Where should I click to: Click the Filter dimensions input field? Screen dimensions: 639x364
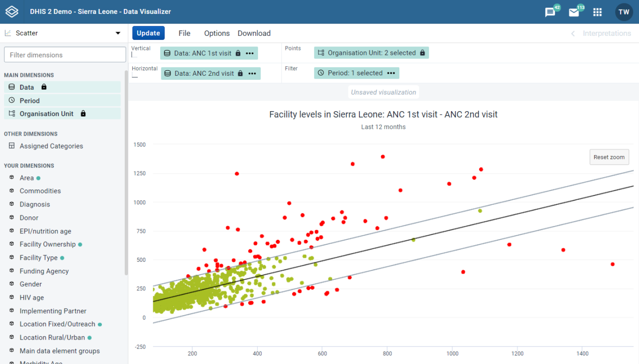click(65, 54)
